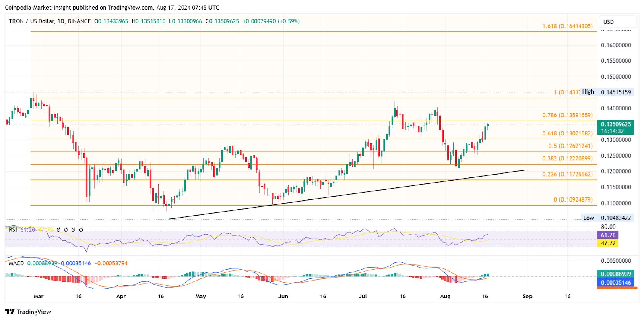
Task: Click the 0.00500000 MACD axis label
Action: pyautogui.click(x=616, y=261)
